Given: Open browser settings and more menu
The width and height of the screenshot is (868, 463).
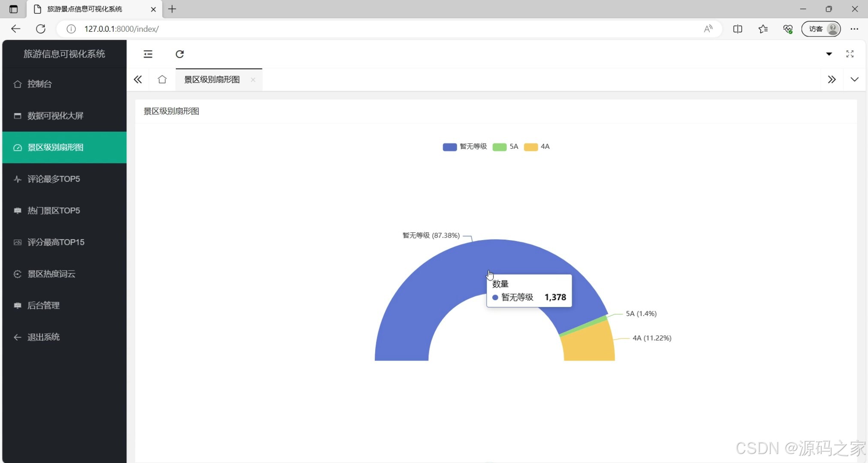Looking at the screenshot, I should (854, 29).
